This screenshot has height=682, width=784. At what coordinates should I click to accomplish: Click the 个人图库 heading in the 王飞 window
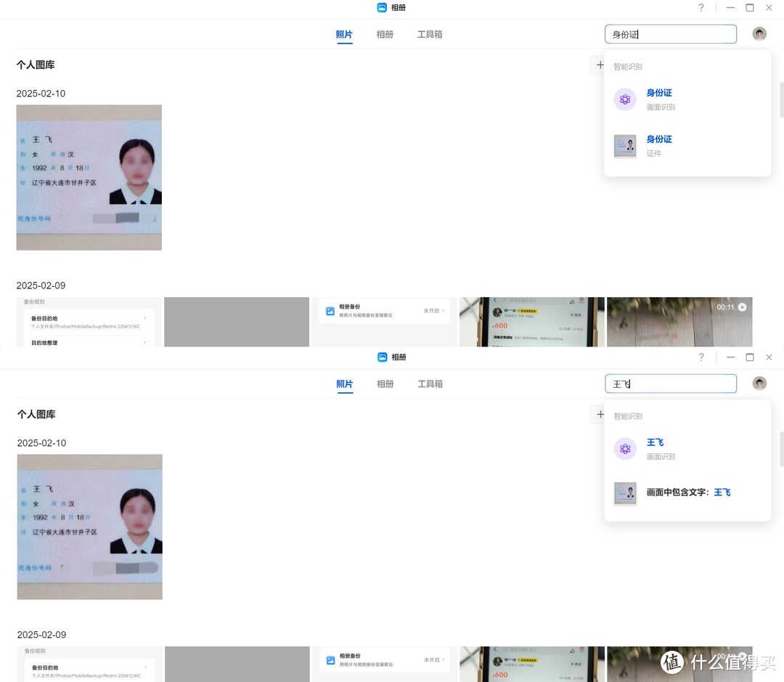coord(36,415)
